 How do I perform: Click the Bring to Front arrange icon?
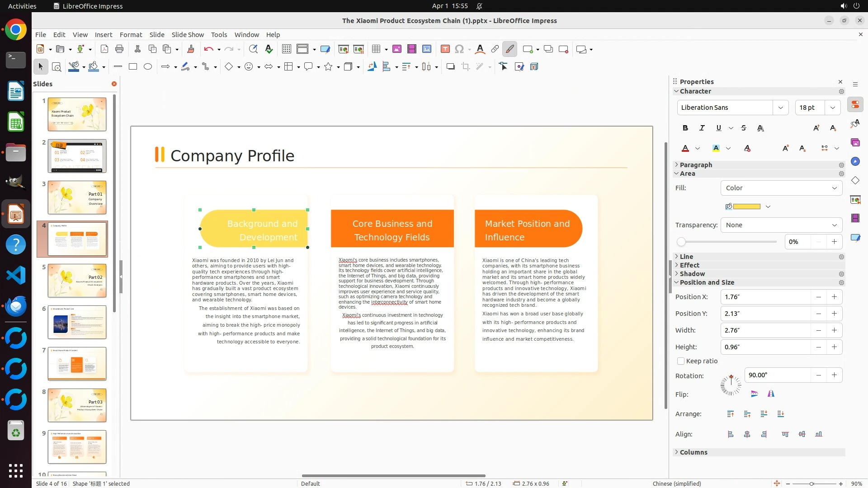point(731,414)
